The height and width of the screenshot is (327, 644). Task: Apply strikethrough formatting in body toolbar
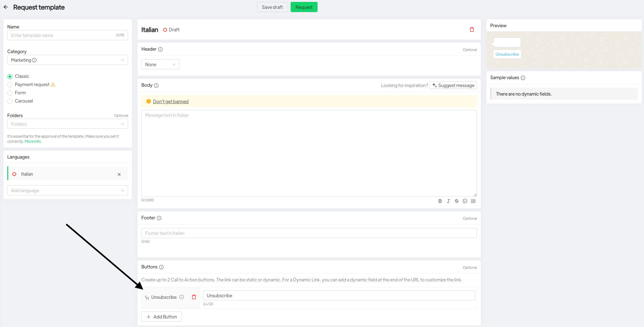[x=456, y=201]
